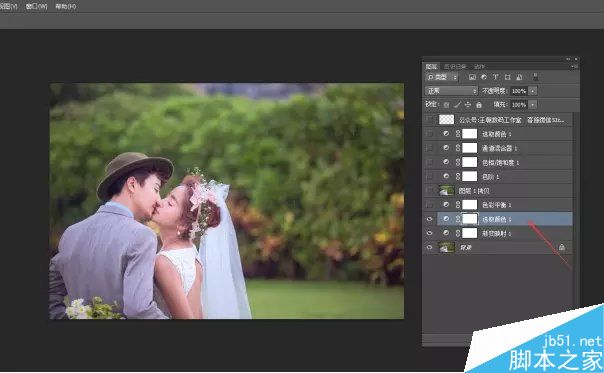604x373 pixels.
Task: Click the mask thumbnail of 渐变映射 1
Action: tap(470, 233)
